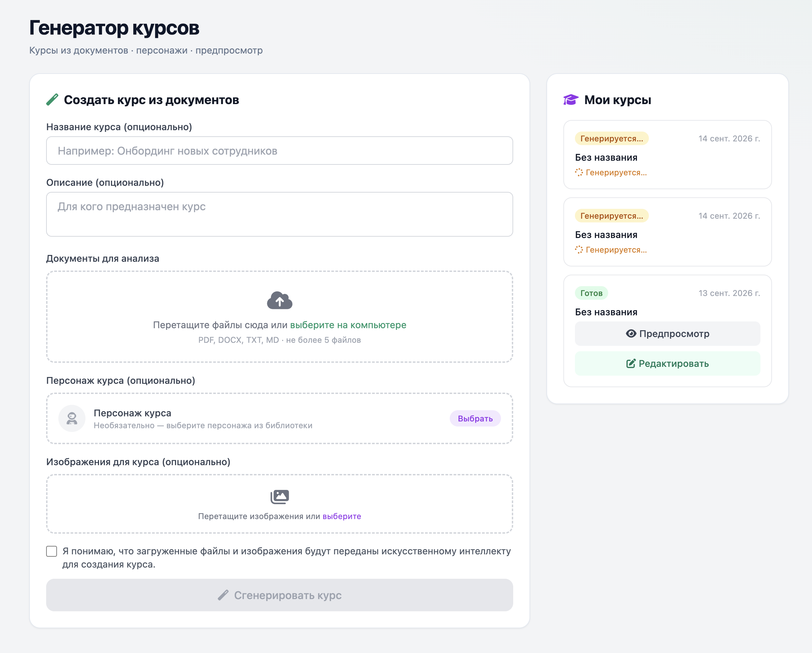Click the first course's Генерируется badge

(x=612, y=139)
